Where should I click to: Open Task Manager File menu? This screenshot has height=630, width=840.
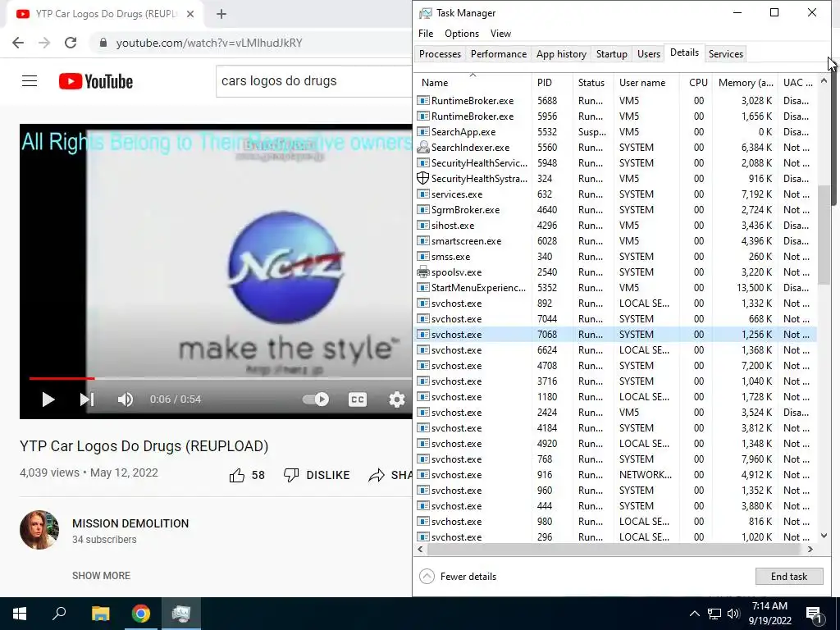coord(426,33)
